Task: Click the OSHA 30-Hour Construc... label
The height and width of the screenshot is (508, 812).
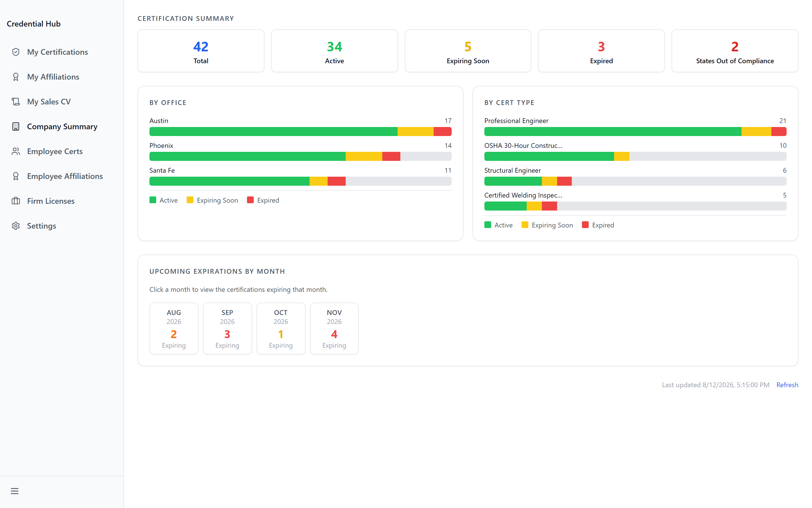Action: (x=523, y=145)
